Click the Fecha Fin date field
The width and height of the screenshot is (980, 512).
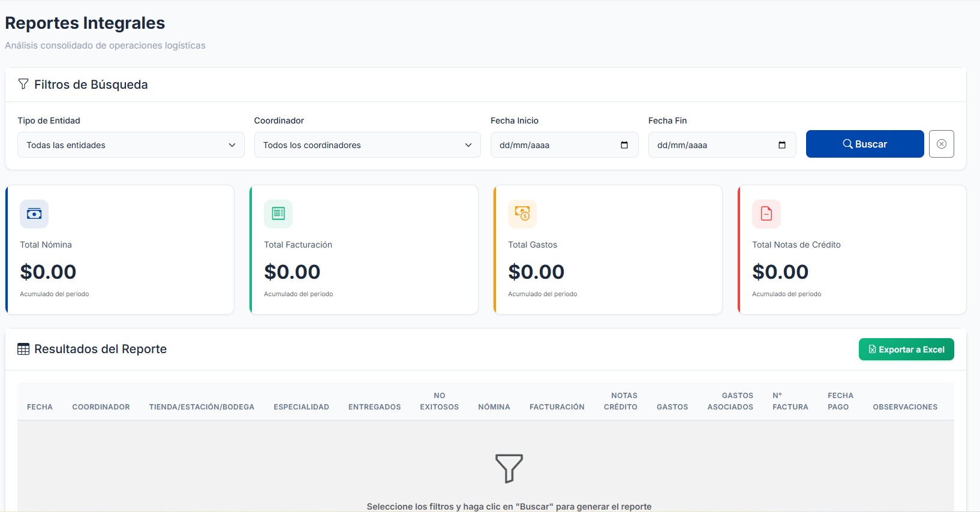(722, 145)
